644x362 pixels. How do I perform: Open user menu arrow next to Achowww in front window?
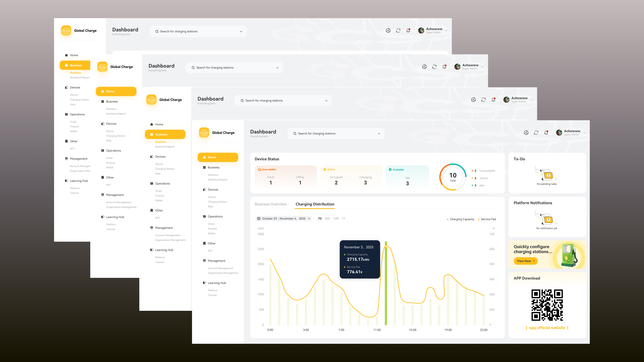[584, 133]
